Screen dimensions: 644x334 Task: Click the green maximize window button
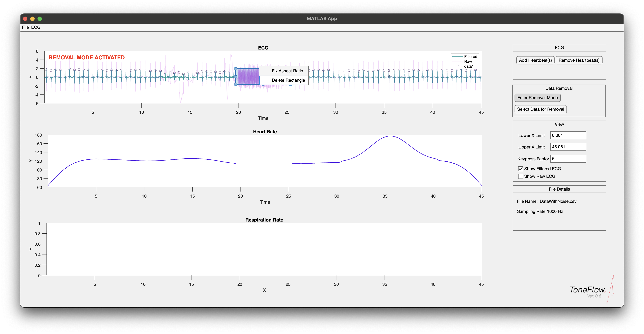(39, 19)
